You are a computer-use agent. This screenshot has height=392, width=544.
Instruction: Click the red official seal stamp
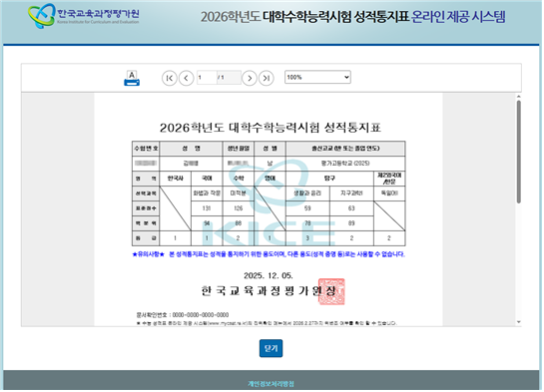332,292
